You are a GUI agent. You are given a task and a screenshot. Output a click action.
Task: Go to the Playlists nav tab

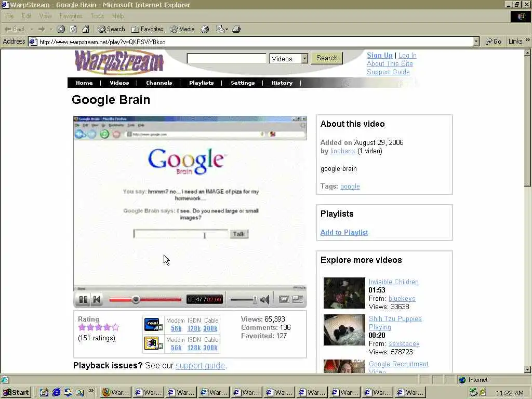[x=201, y=83]
